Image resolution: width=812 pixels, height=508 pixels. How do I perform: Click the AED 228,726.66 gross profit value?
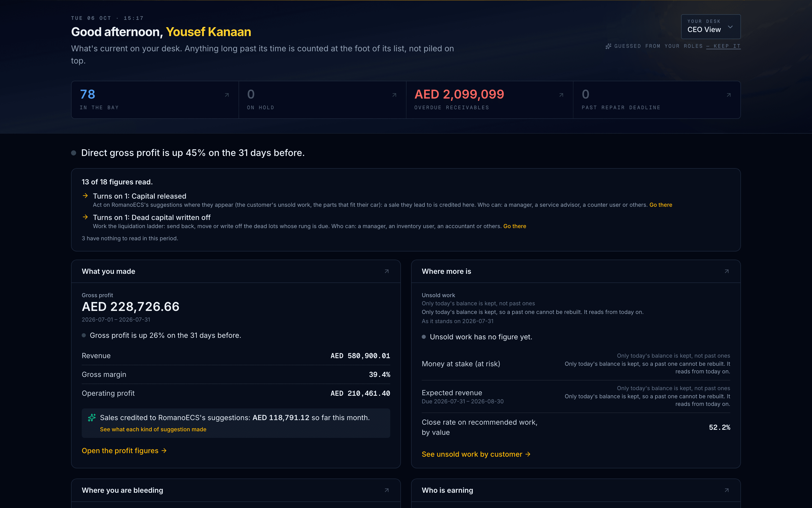(130, 306)
